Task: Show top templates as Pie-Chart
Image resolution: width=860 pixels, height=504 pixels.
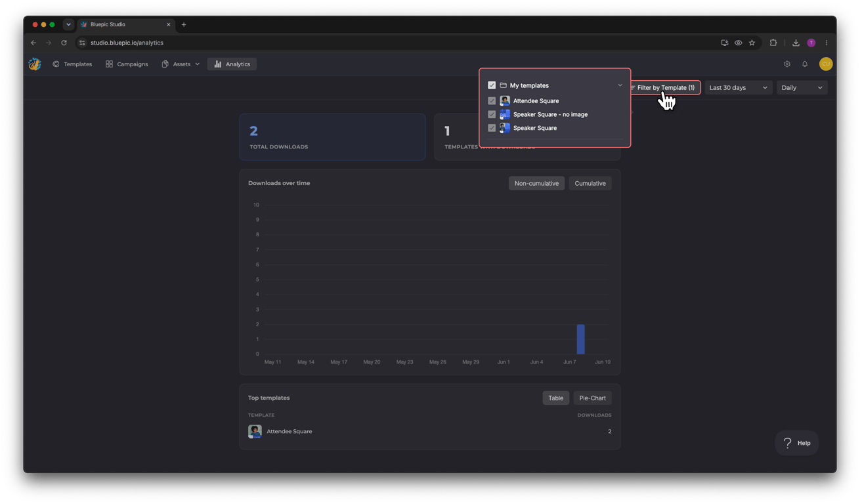Action: click(x=592, y=398)
